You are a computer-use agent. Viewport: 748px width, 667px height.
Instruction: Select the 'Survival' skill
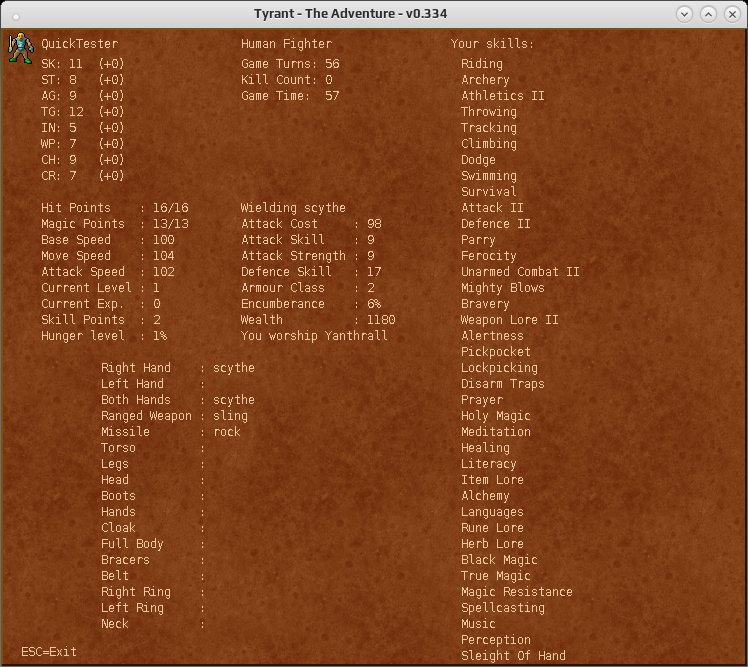pyautogui.click(x=488, y=192)
